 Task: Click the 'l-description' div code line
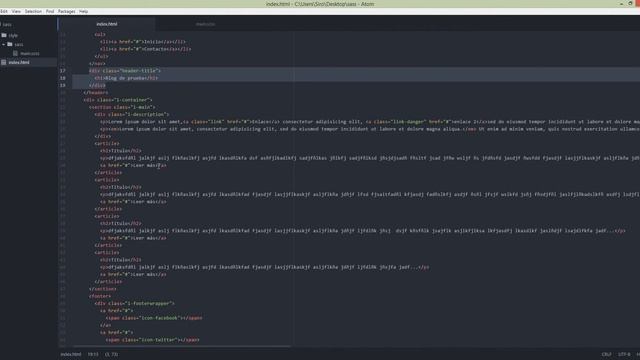132,115
